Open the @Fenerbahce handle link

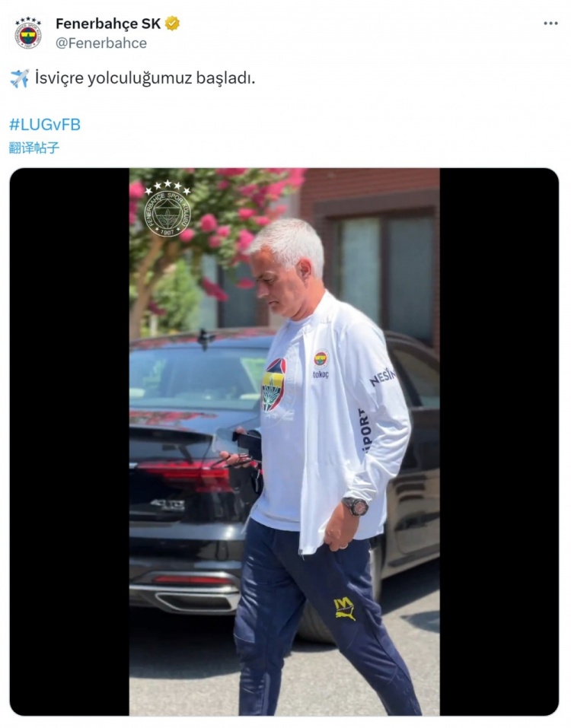101,43
